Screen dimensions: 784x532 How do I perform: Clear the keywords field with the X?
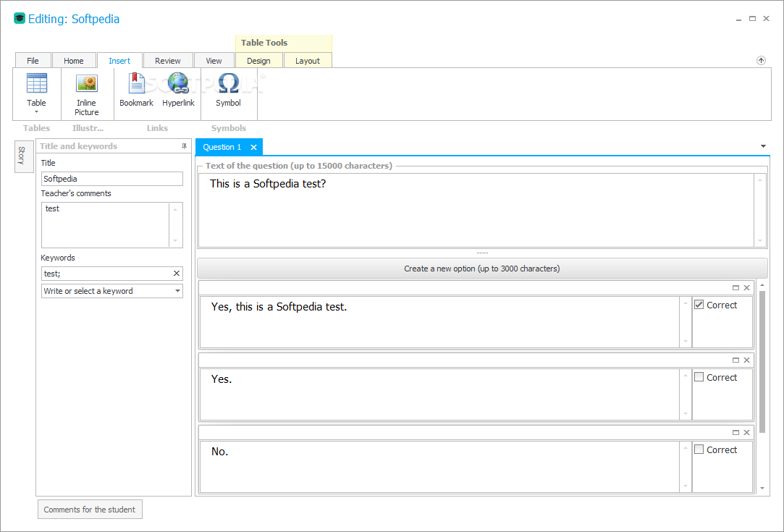pyautogui.click(x=177, y=274)
